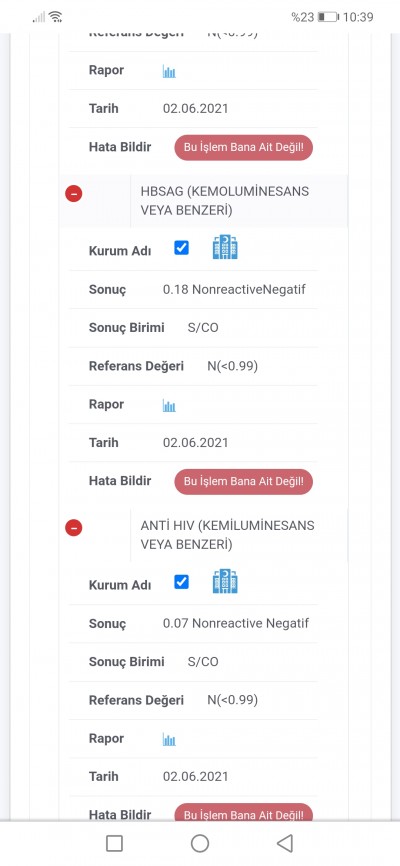400x866 pixels.
Task: Tap Android back triangle button
Action: pos(285,843)
